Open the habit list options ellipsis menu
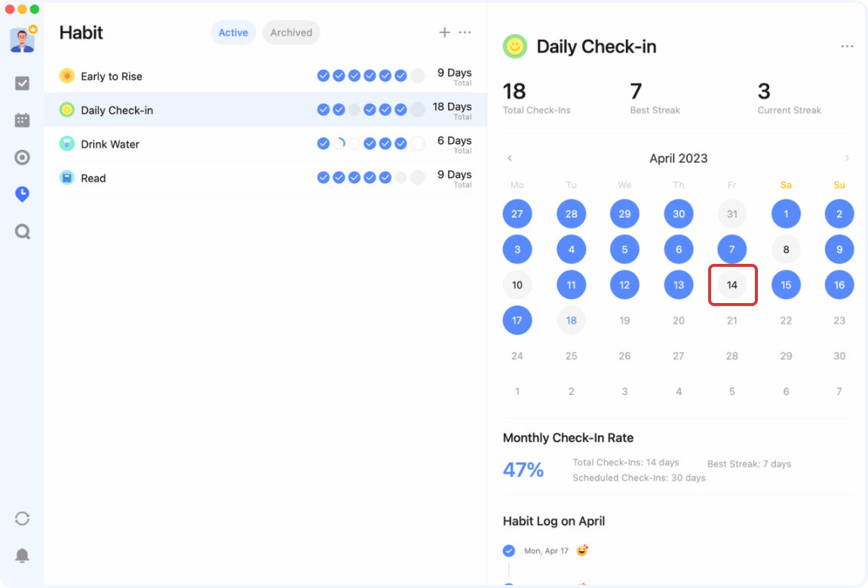 coord(465,32)
